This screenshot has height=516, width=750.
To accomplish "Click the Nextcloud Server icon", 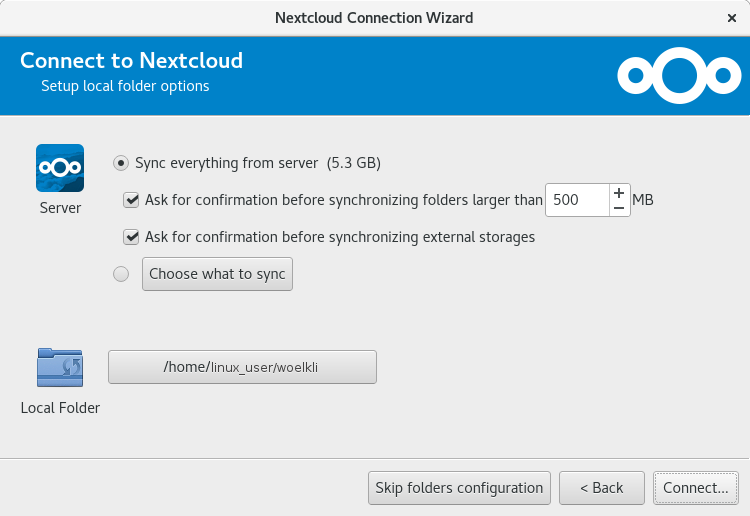I will pyautogui.click(x=60, y=168).
